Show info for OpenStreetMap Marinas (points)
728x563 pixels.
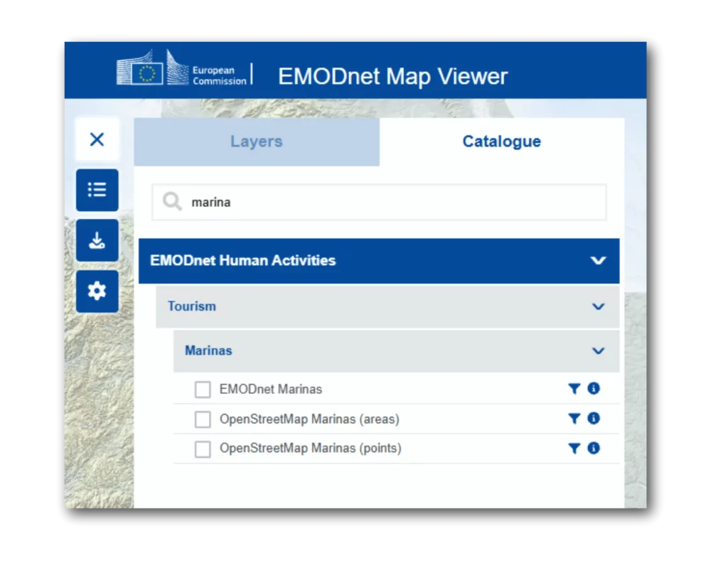pyautogui.click(x=594, y=448)
